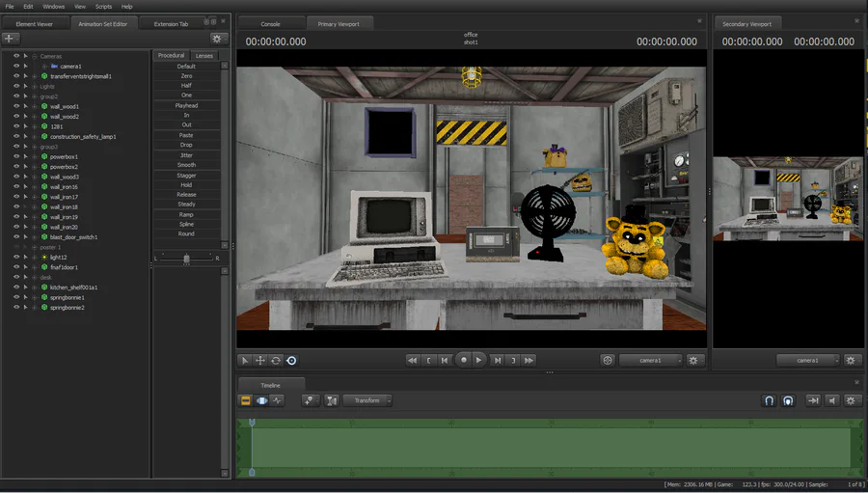Toggle visibility of kitchen_shelf001a1
This screenshot has width=868, height=493.
point(16,288)
